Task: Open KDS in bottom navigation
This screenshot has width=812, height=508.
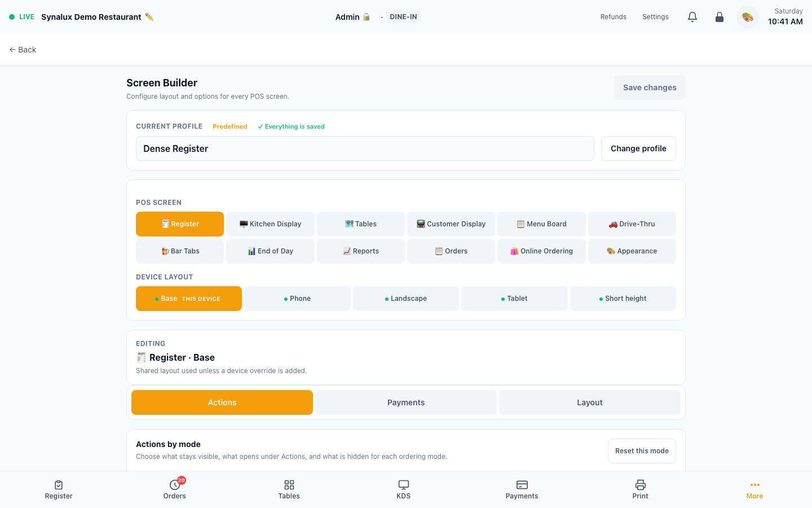Action: coord(404,489)
